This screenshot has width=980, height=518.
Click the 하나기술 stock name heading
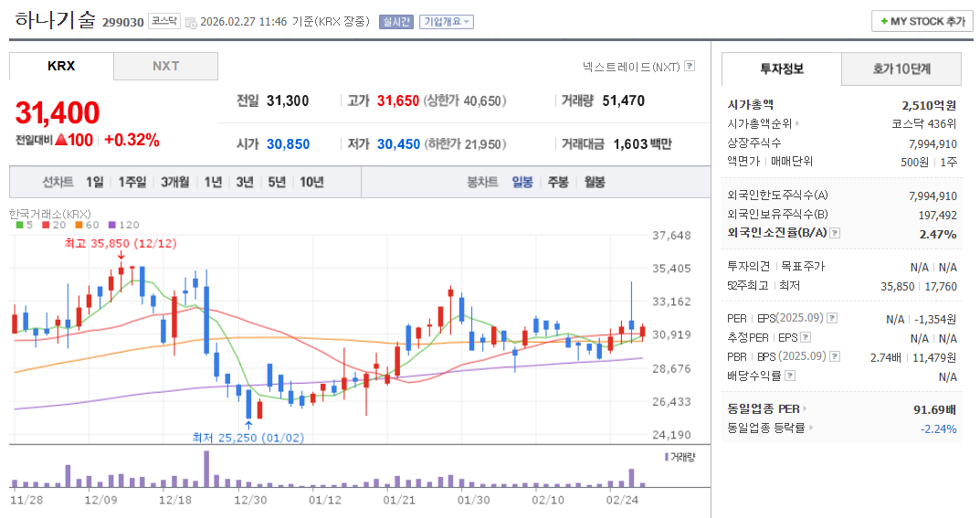pyautogui.click(x=55, y=20)
